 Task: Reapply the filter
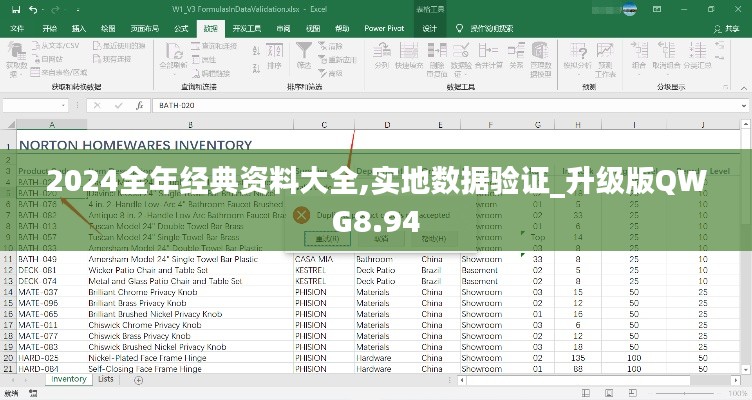pos(338,59)
